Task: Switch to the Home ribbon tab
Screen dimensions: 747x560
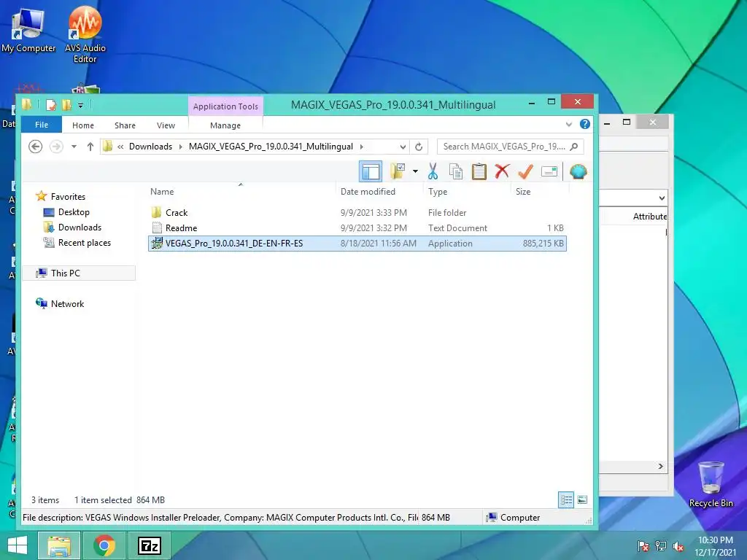Action: (83, 125)
